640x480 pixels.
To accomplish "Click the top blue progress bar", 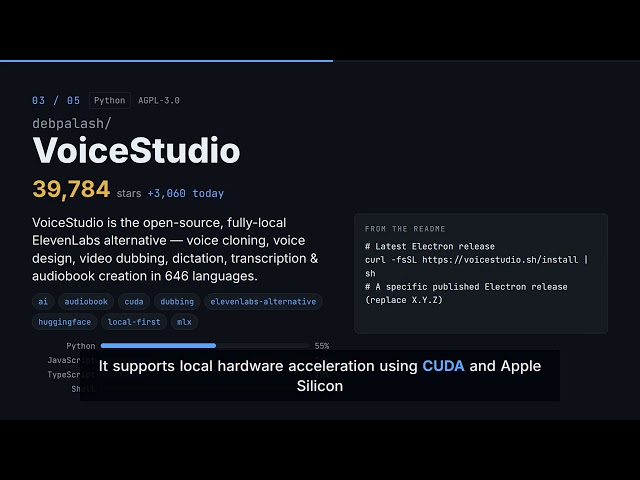I will (x=167, y=61).
